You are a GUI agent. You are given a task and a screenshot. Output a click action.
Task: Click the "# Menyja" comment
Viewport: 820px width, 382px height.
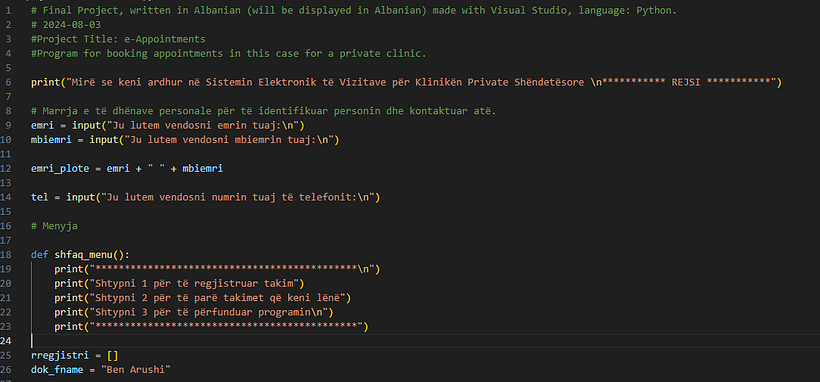pyautogui.click(x=54, y=226)
